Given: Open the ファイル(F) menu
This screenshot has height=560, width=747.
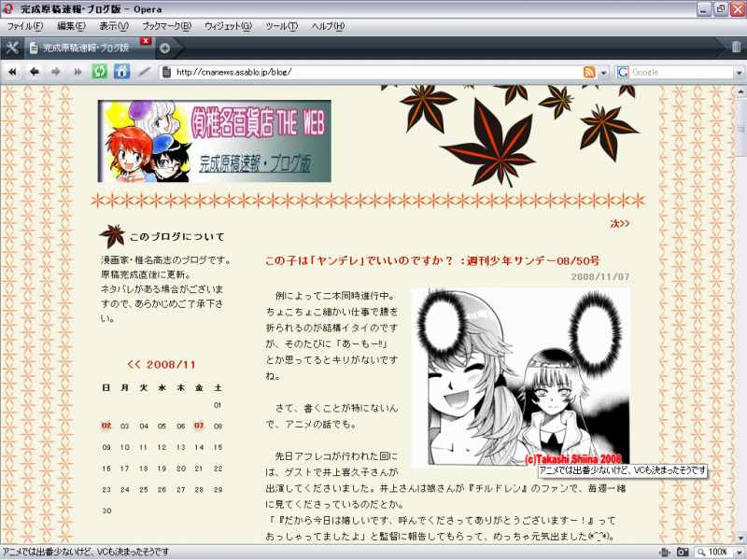Looking at the screenshot, I should (x=25, y=26).
